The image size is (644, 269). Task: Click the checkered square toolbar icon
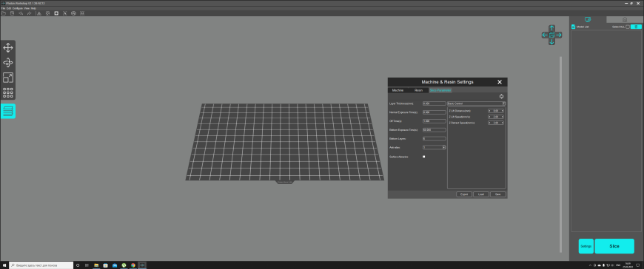[47, 13]
